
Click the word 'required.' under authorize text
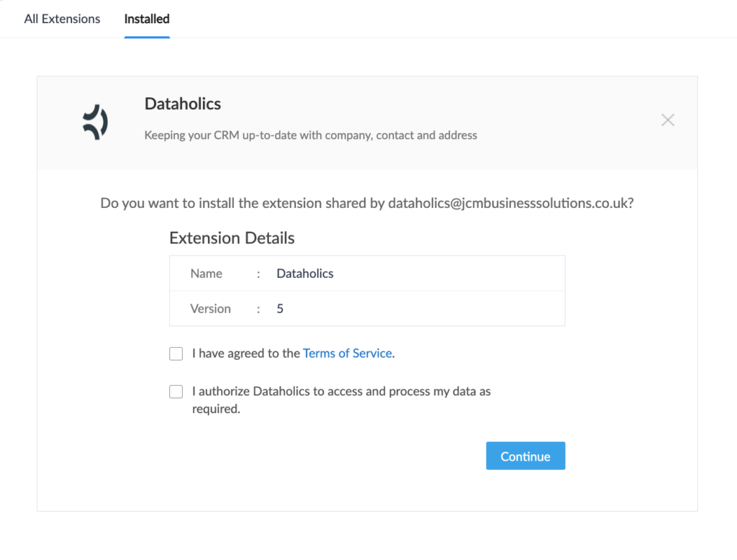point(216,409)
